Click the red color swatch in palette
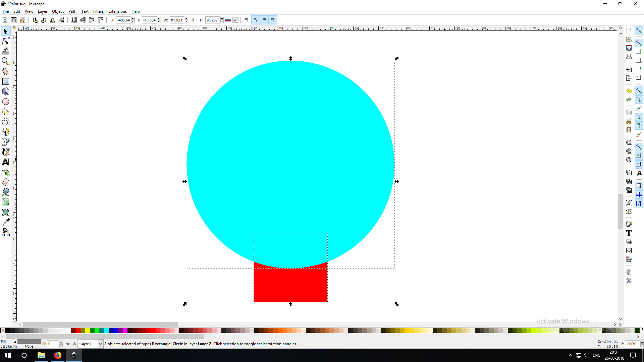644x362 pixels. click(78, 330)
